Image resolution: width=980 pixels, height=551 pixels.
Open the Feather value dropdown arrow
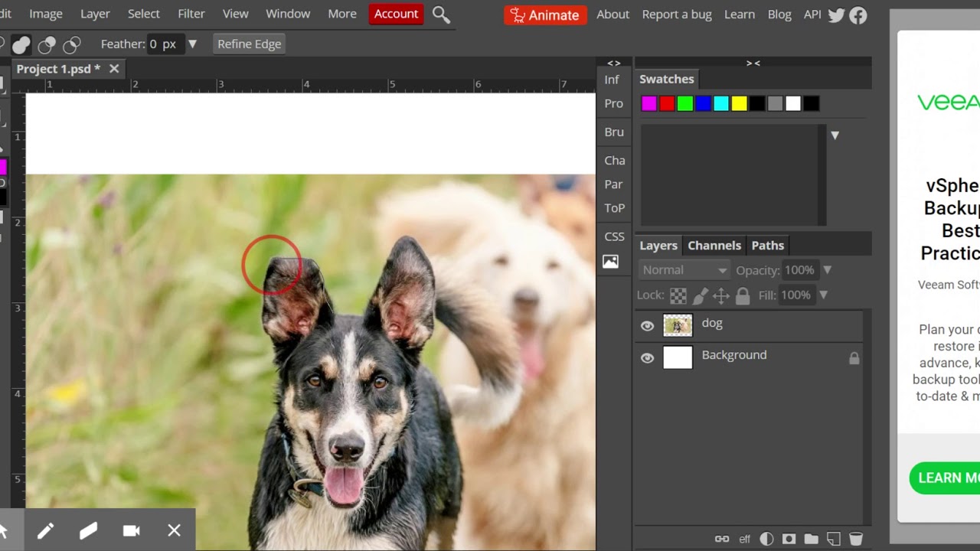[192, 44]
